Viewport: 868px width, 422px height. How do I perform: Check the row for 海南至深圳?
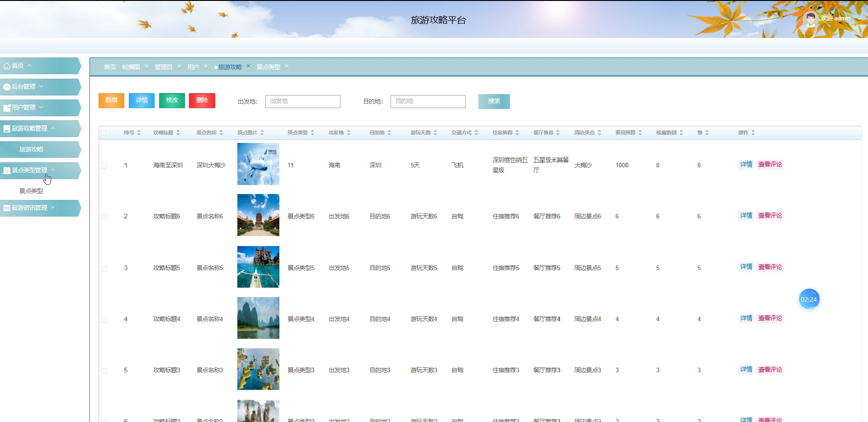pyautogui.click(x=104, y=166)
